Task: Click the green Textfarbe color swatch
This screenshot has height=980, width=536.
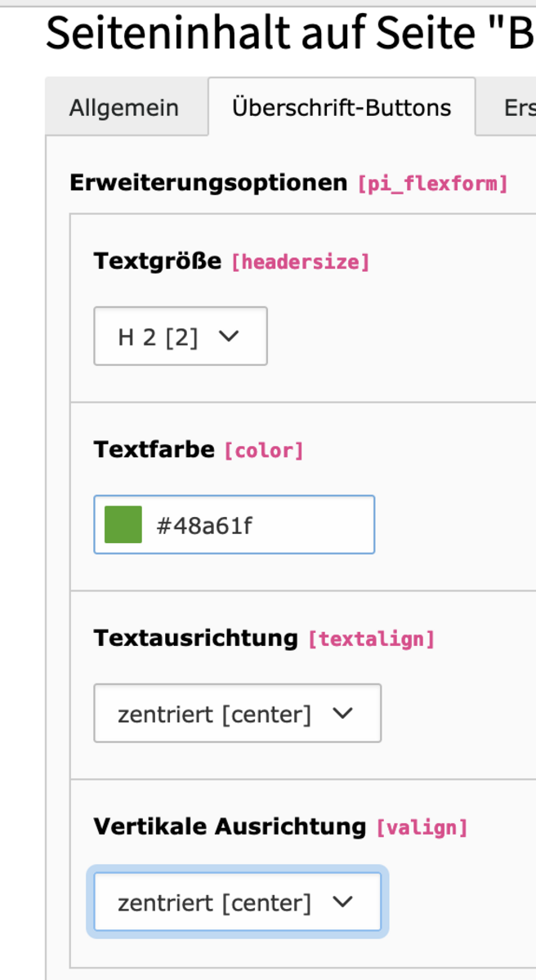Action: click(123, 524)
